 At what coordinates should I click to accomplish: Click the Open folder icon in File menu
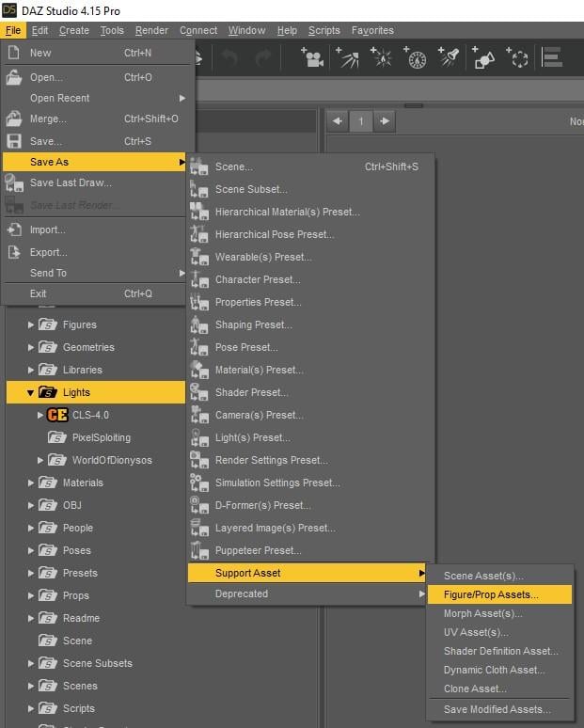[x=14, y=77]
